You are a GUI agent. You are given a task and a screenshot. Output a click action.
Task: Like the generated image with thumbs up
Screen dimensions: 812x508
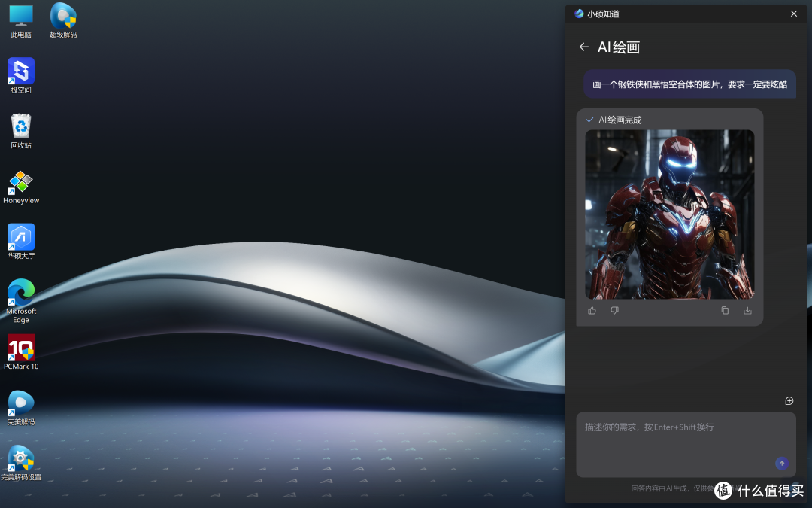592,311
